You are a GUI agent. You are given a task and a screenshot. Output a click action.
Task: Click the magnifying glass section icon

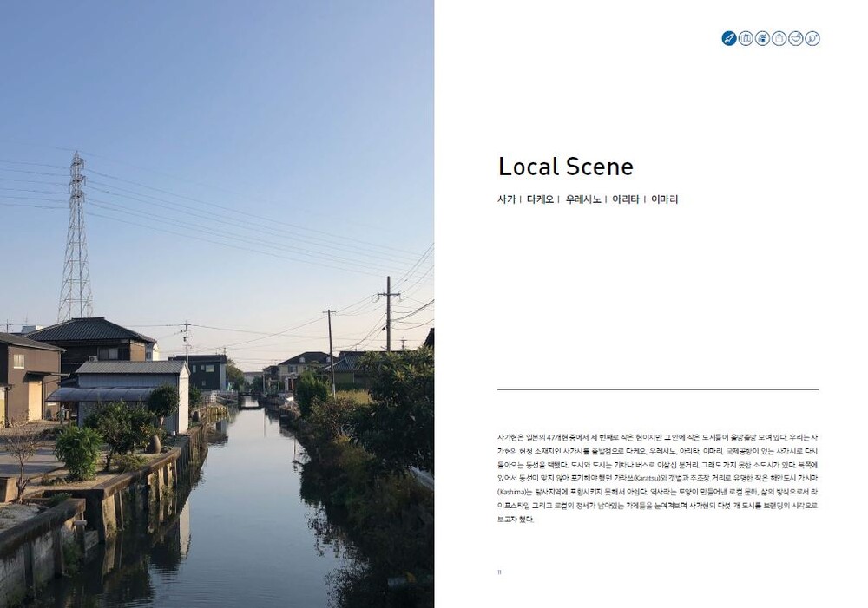click(812, 38)
